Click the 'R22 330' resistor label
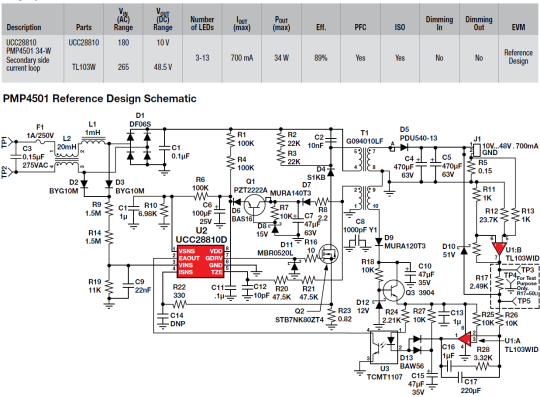The height and width of the screenshot is (397, 540). pyautogui.click(x=179, y=291)
